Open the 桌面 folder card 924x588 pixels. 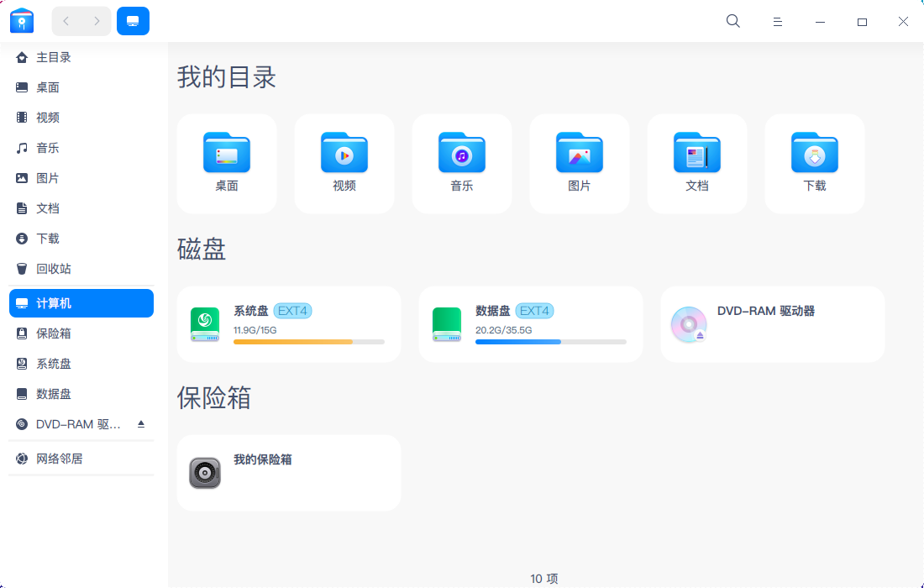[x=227, y=164]
